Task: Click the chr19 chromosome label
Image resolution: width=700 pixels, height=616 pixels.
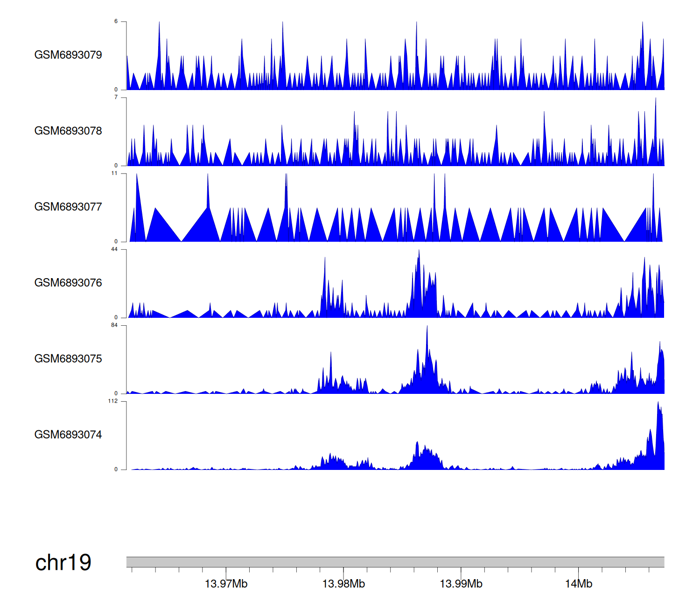Action: [x=63, y=563]
